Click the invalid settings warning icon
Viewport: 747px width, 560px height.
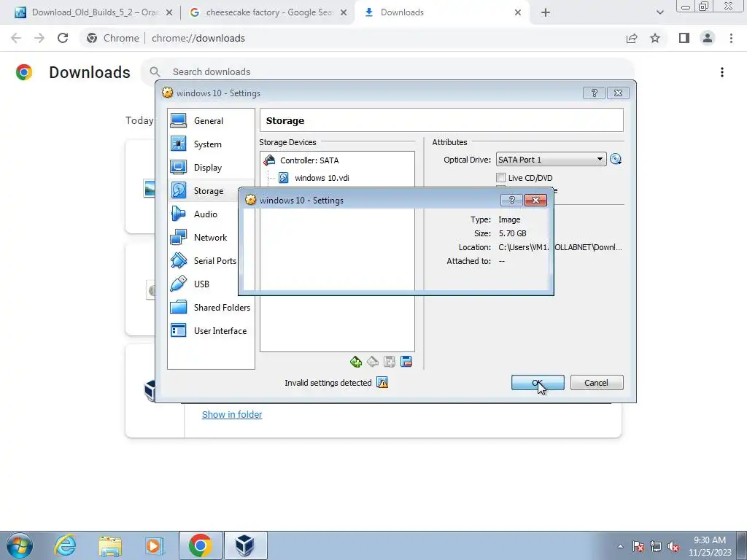pos(382,382)
